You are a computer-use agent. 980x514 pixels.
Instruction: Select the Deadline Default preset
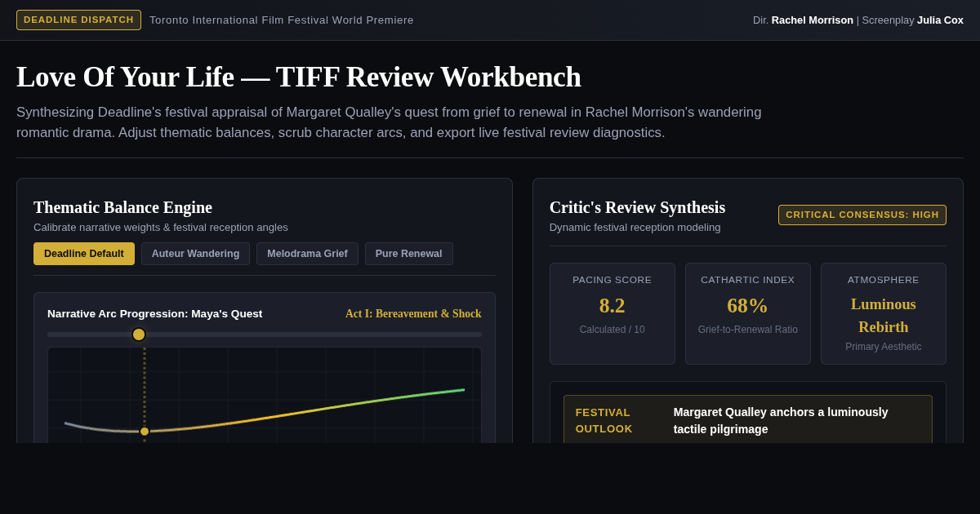pos(84,254)
